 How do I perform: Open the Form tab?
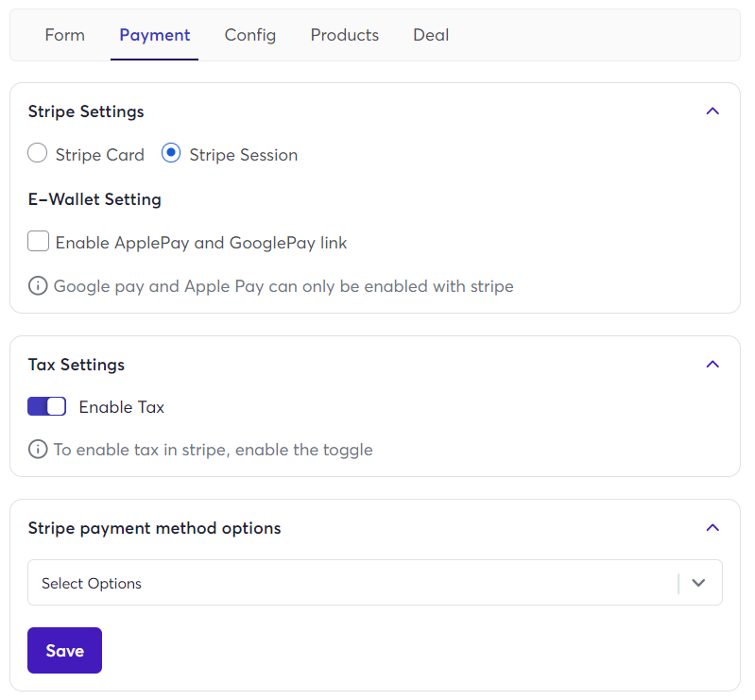(64, 35)
